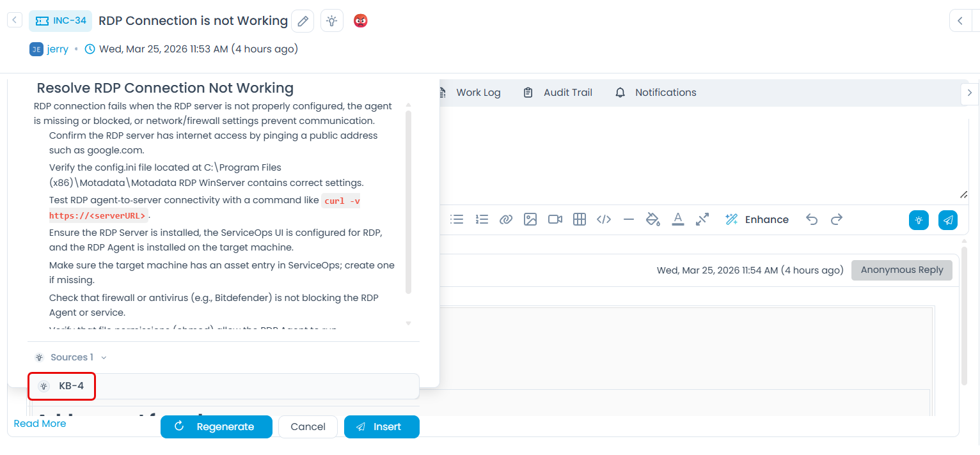Send the reply with the paper plane icon
Image resolution: width=980 pixels, height=455 pixels.
click(x=948, y=220)
